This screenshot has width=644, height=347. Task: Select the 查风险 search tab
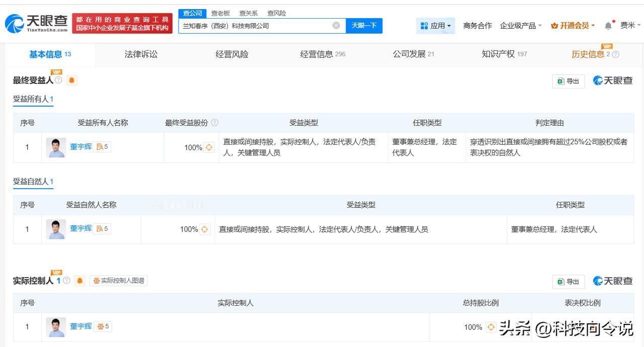[277, 13]
